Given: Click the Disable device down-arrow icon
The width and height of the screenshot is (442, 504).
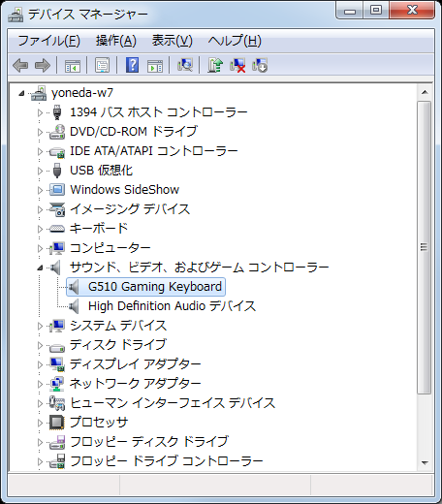Looking at the screenshot, I should 260,66.
